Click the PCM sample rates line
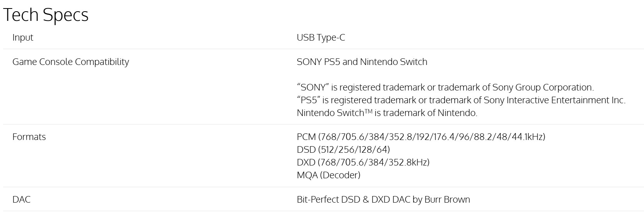This screenshot has height=215, width=644. coord(421,137)
